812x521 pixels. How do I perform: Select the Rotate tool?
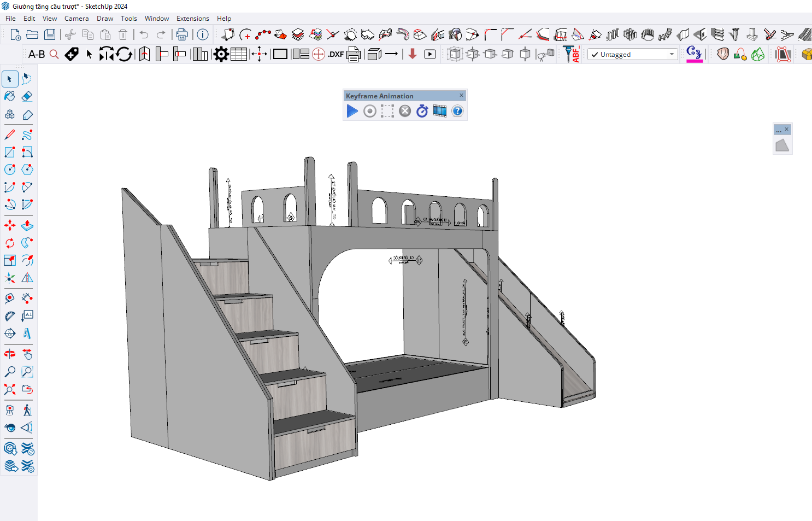click(10, 243)
